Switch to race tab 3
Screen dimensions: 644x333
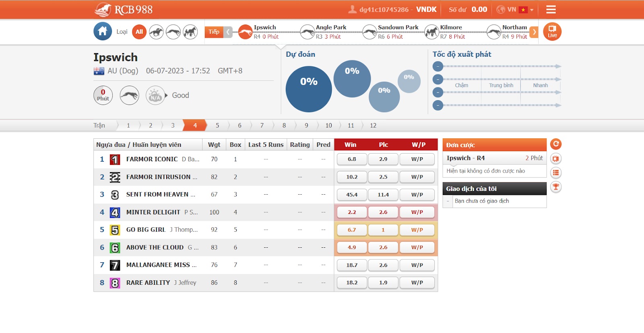pos(173,125)
